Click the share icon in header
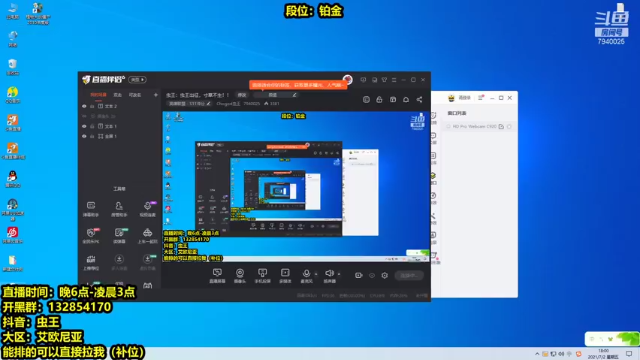Image resolution: width=640 pixels, height=360 pixels. 419,100
